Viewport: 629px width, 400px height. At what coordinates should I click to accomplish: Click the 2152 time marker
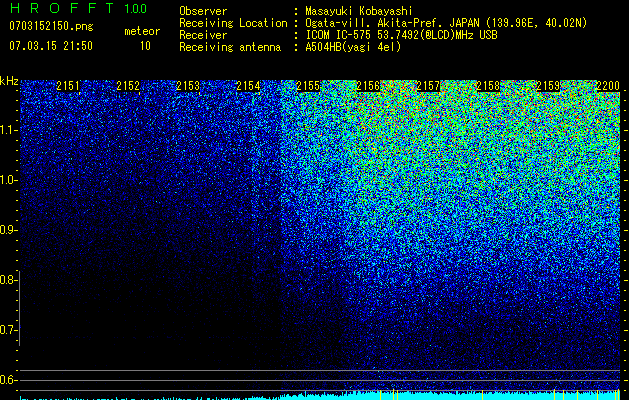pyautogui.click(x=128, y=86)
